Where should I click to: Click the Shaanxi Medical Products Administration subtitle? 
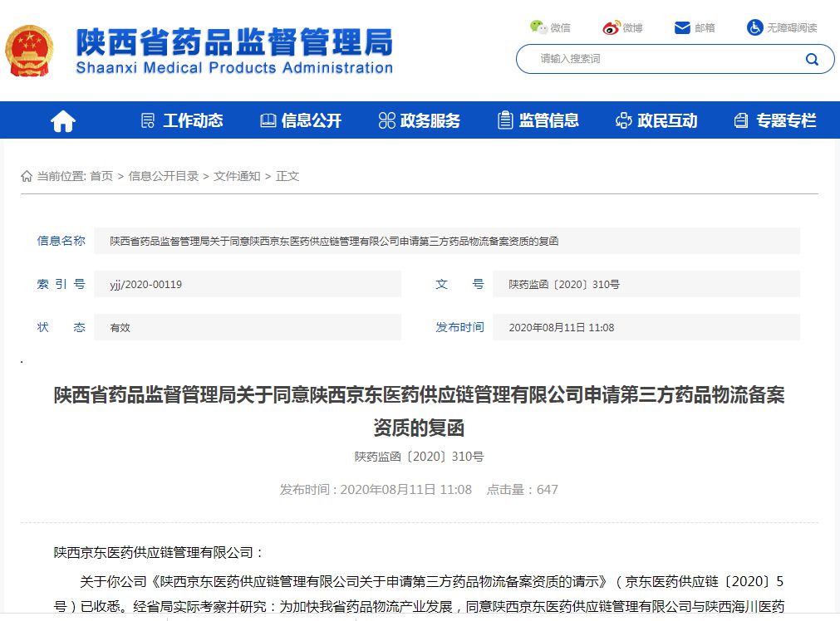pos(234,67)
